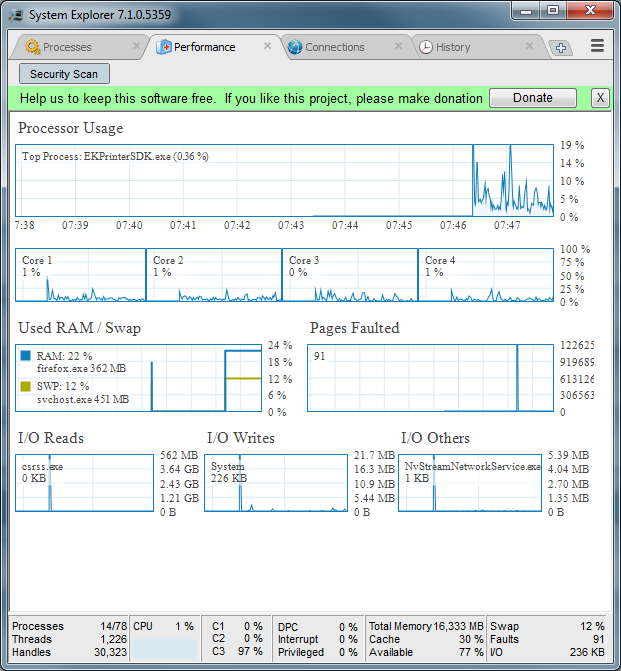
Task: Click 'csrss.exe' in I/O Reads
Action: pyautogui.click(x=42, y=467)
